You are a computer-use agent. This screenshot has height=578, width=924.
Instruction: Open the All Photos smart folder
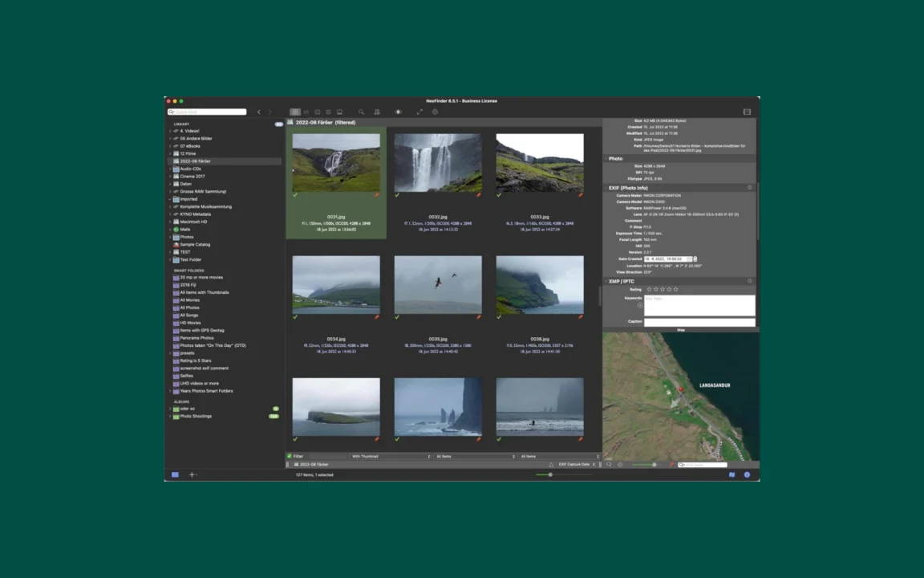pyautogui.click(x=189, y=308)
